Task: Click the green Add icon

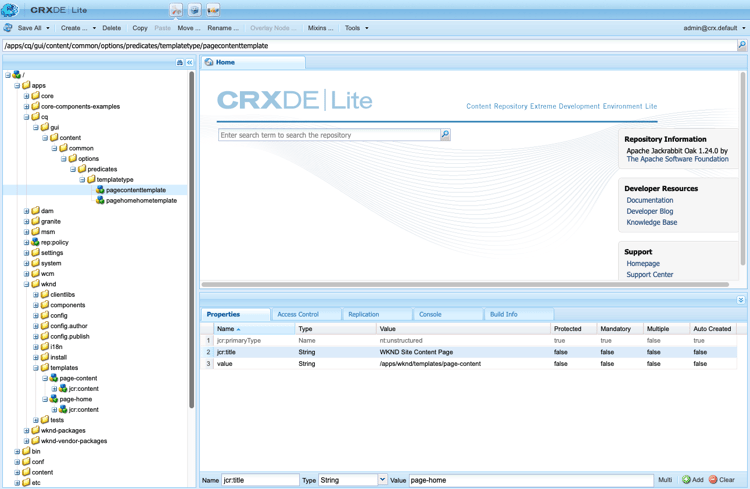Action: point(686,479)
